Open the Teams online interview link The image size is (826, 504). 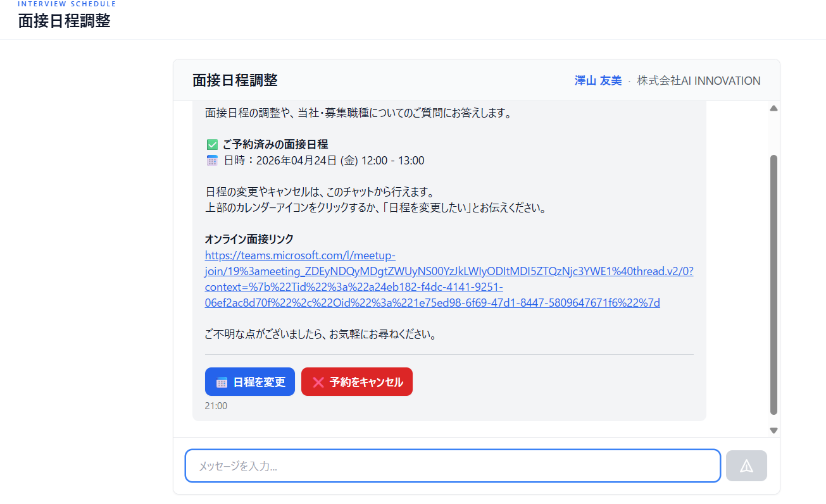coord(449,280)
